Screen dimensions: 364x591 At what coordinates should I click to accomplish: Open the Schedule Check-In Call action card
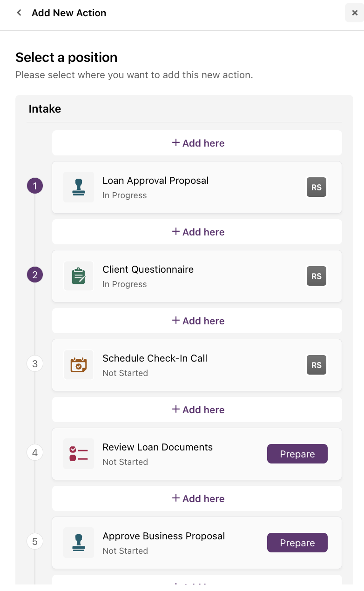tap(197, 365)
